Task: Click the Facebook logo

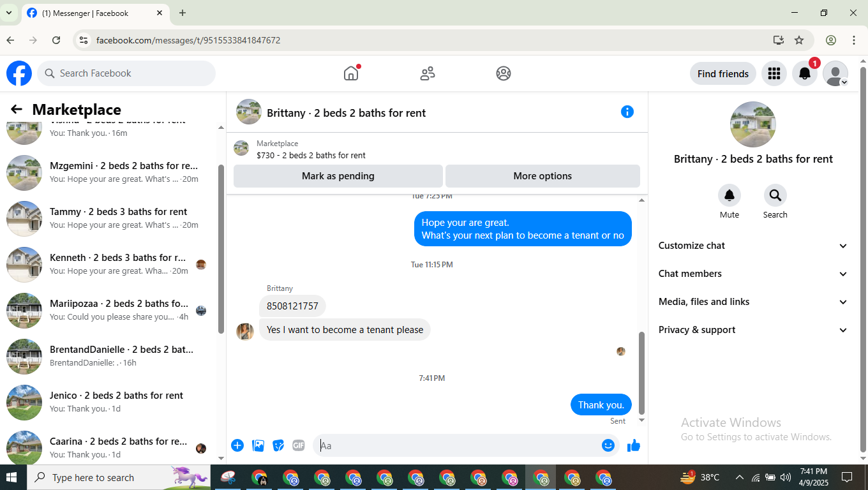Action: 19,73
